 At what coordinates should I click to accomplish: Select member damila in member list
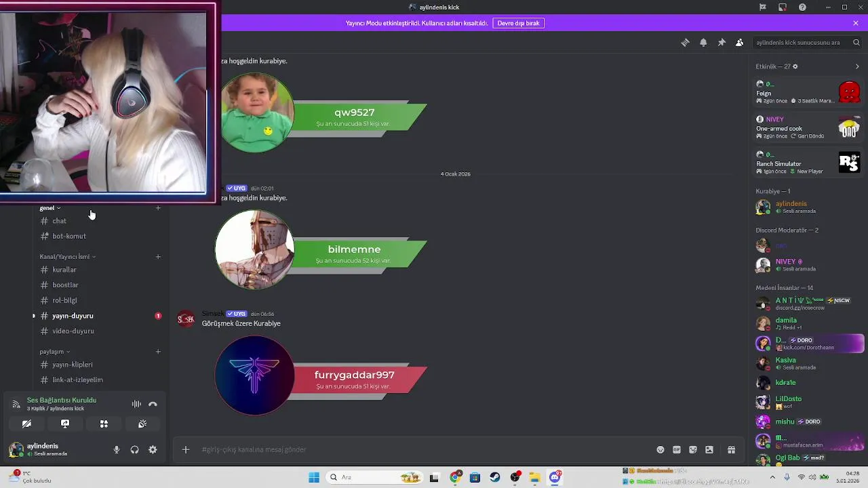[x=808, y=323]
